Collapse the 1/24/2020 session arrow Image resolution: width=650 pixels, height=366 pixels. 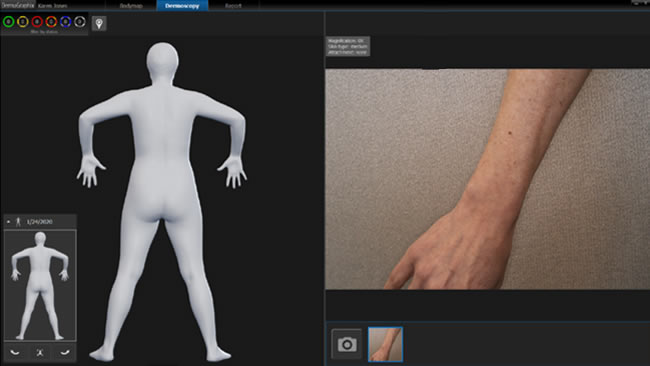coord(8,222)
